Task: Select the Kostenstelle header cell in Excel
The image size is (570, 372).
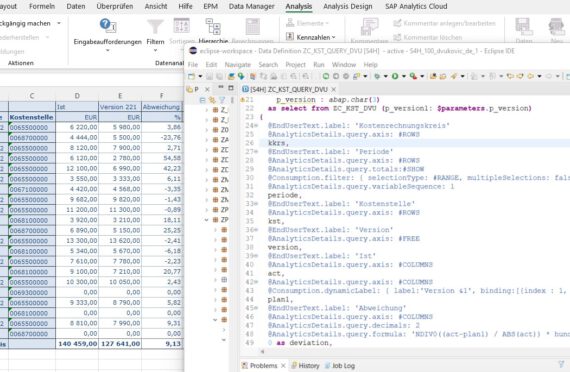Action: point(32,117)
